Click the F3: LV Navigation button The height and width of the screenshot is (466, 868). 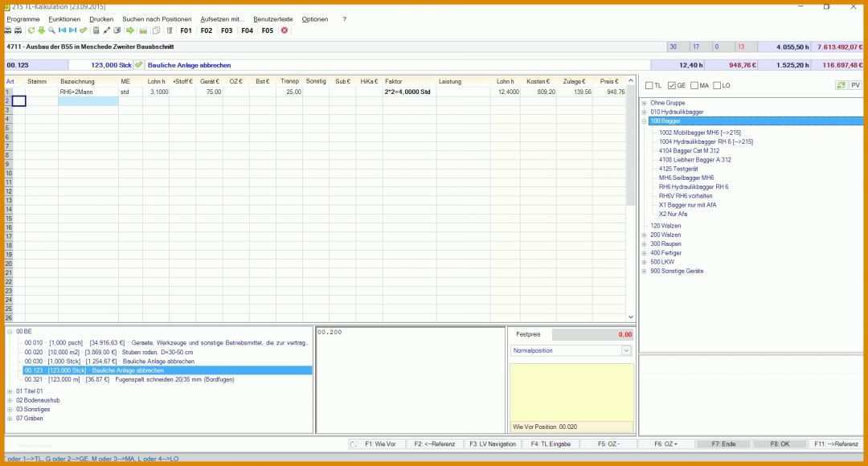pos(493,444)
